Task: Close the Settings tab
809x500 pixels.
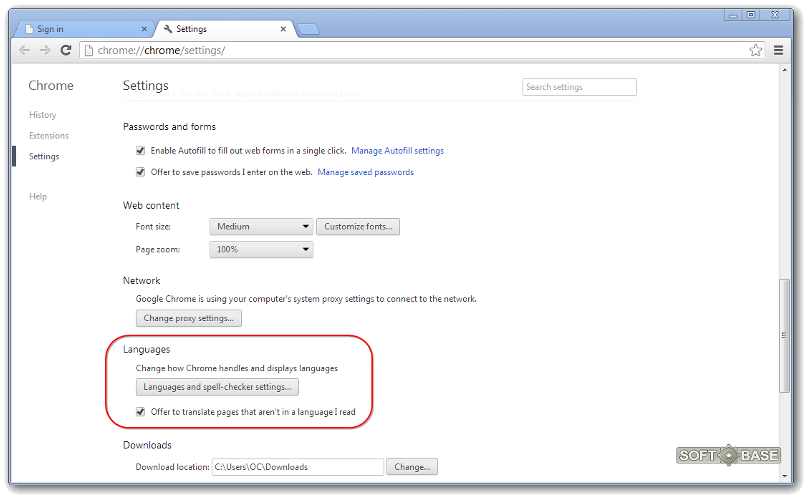Action: 284,29
